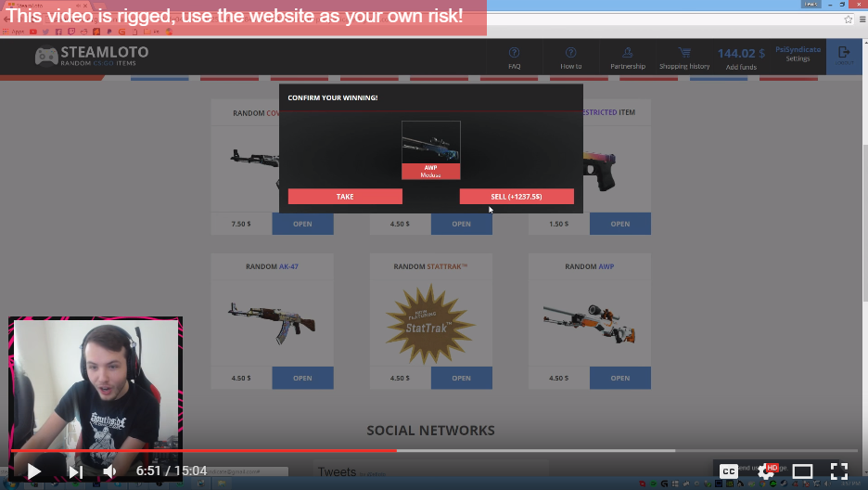Sell the item for +1237.5$

517,197
